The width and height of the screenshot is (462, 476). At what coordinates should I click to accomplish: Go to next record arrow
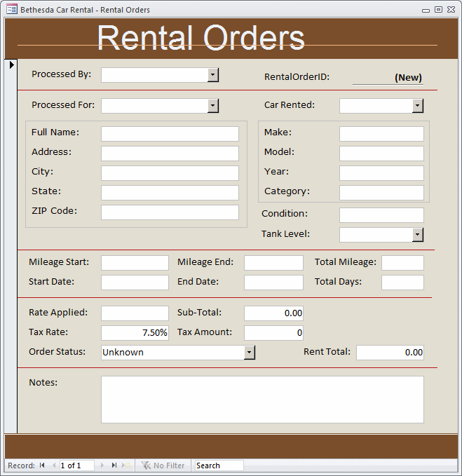click(102, 465)
